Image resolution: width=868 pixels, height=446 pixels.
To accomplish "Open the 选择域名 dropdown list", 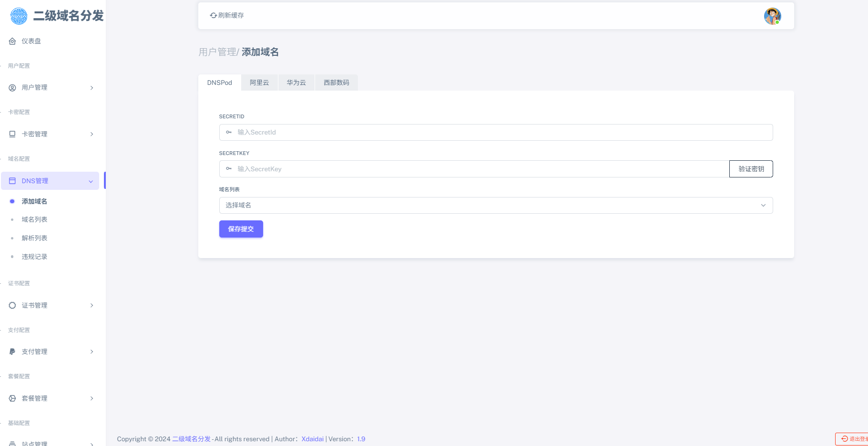I will coord(495,206).
